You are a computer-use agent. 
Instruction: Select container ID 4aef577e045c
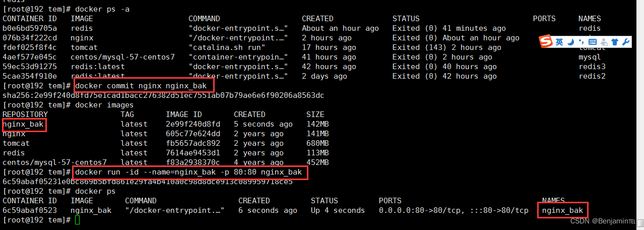pos(30,57)
